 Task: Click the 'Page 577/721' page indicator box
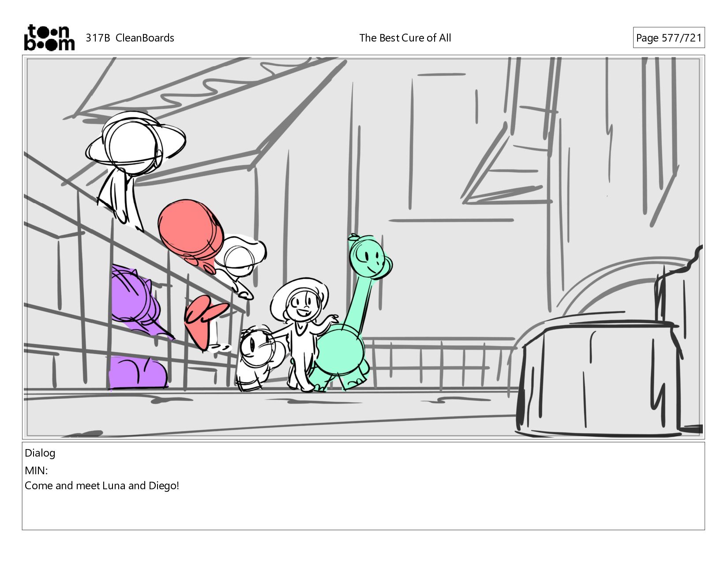pyautogui.click(x=669, y=38)
